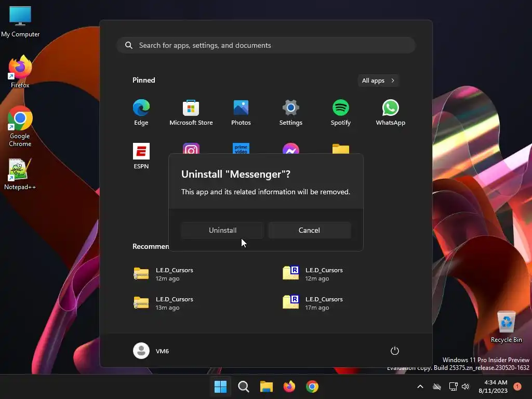Open the Messenger pinned app icon
The height and width of the screenshot is (399, 532).
click(x=291, y=148)
